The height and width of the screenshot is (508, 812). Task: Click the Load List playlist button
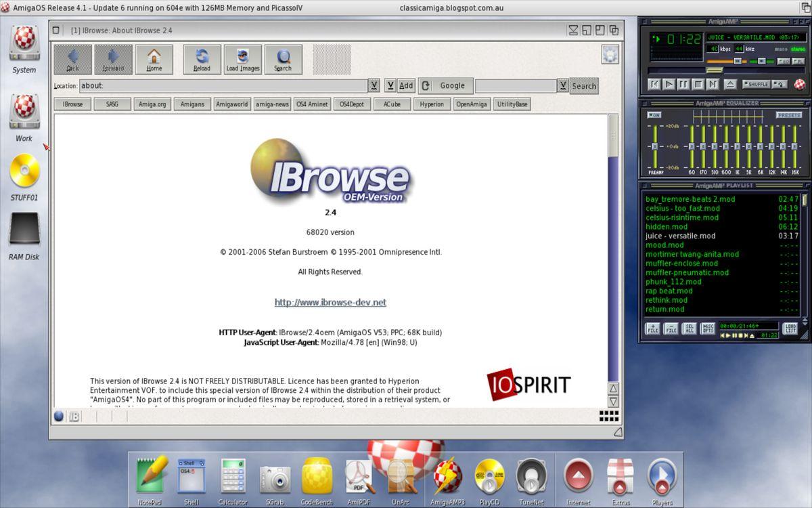(790, 329)
